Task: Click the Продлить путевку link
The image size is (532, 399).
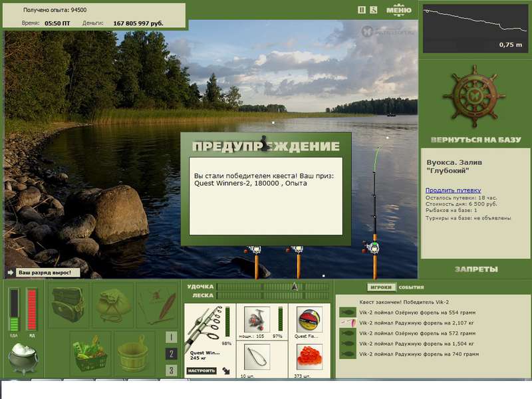Action: (453, 190)
